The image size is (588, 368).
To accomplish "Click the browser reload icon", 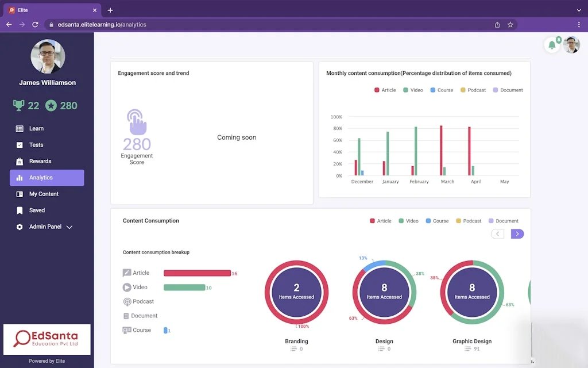I will (x=35, y=25).
